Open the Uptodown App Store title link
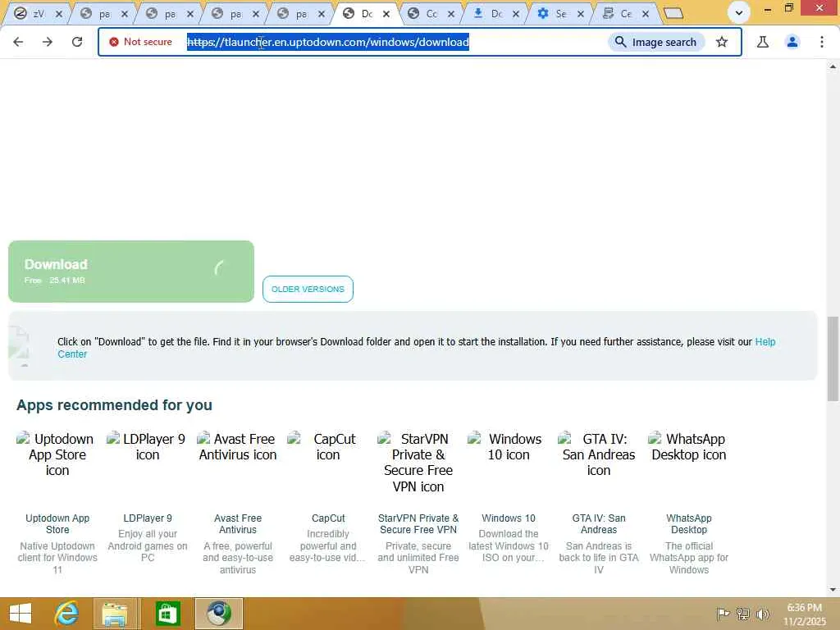 click(57, 524)
